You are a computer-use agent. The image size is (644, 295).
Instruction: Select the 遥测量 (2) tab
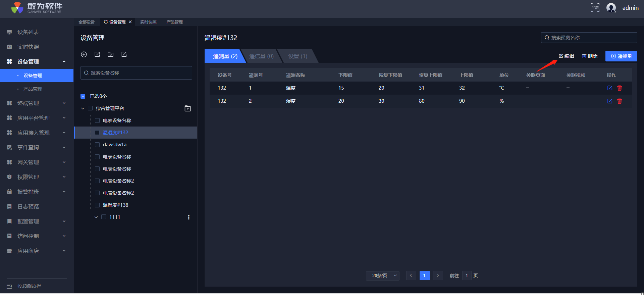[225, 56]
